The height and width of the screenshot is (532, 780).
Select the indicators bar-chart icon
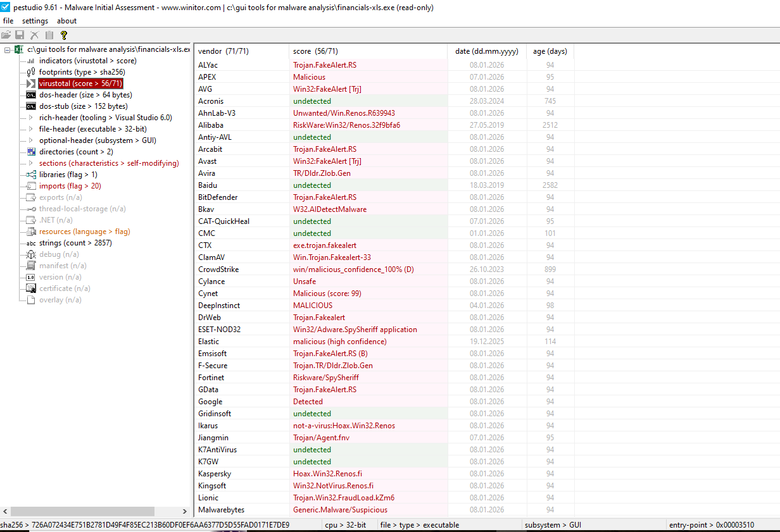[x=30, y=61]
